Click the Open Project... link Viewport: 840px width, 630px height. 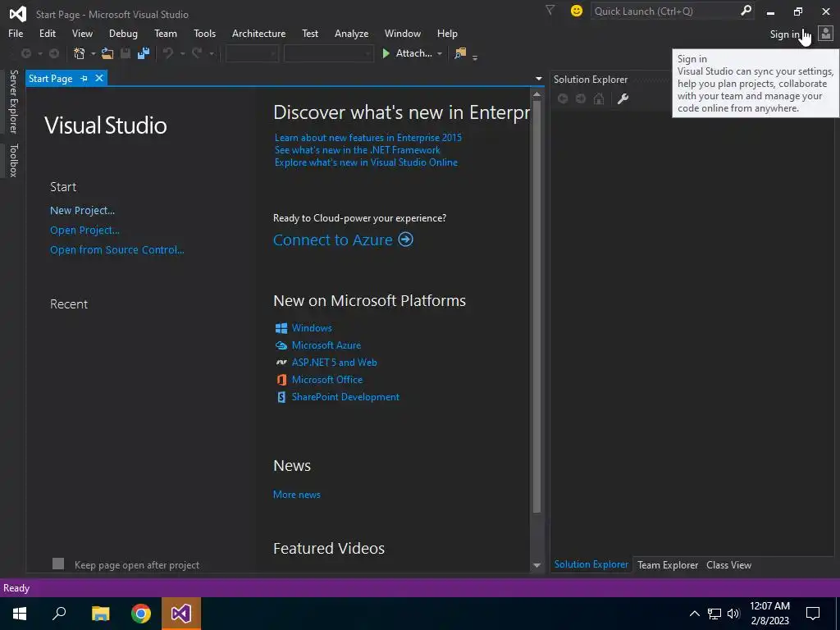point(84,231)
